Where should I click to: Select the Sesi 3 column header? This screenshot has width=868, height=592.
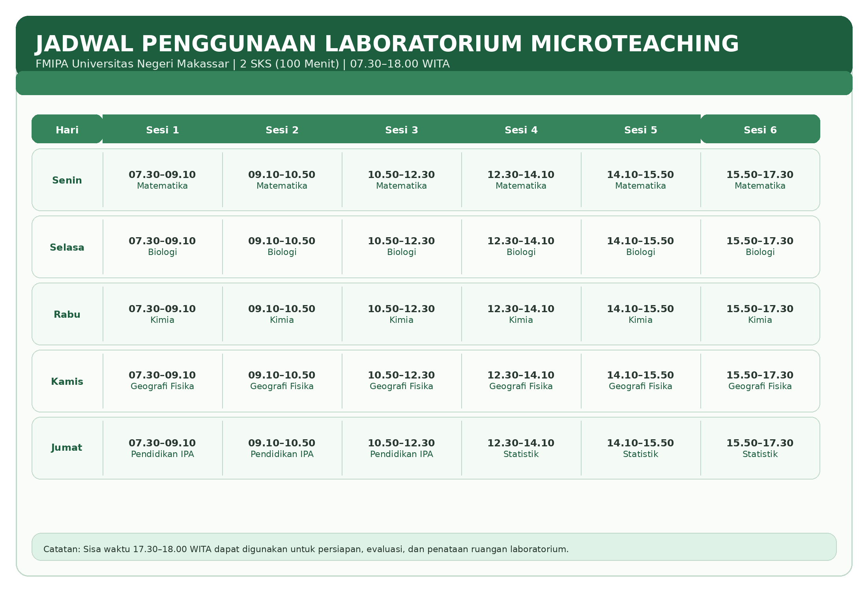pyautogui.click(x=401, y=129)
